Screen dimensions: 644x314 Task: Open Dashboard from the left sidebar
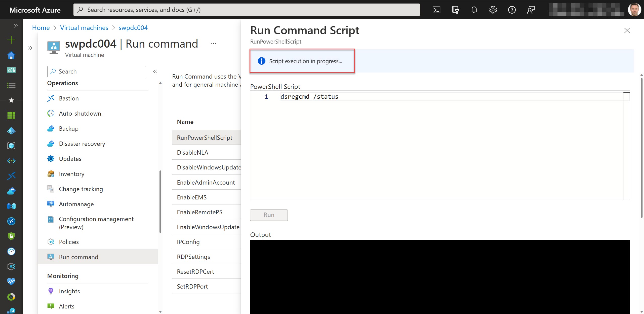click(x=11, y=70)
